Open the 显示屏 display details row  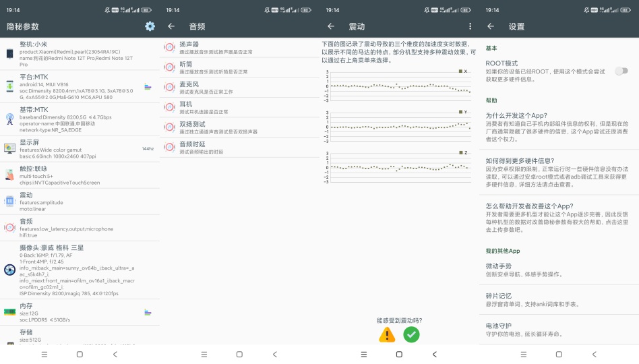pyautogui.click(x=80, y=148)
